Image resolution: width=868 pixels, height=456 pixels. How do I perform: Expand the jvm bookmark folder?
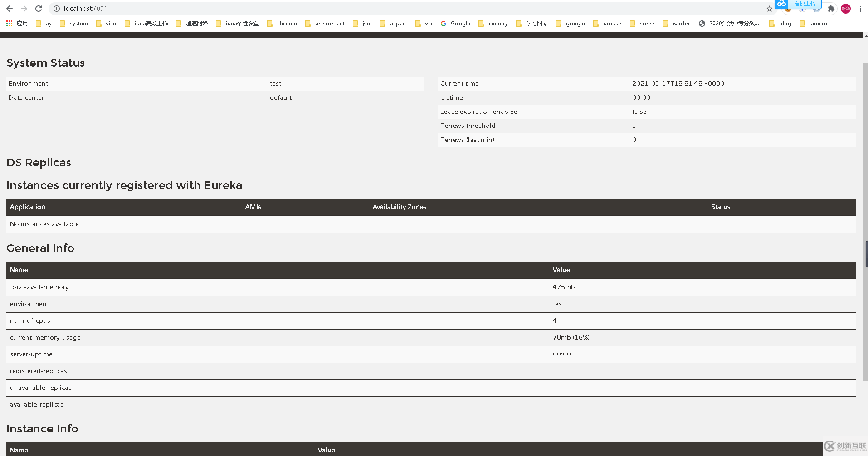(362, 24)
